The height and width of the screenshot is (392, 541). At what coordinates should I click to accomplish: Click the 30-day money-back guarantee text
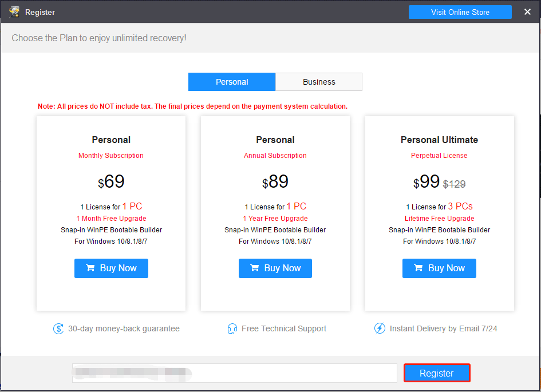tap(124, 328)
